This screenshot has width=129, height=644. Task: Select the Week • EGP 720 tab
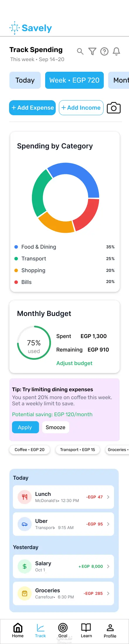click(x=74, y=80)
